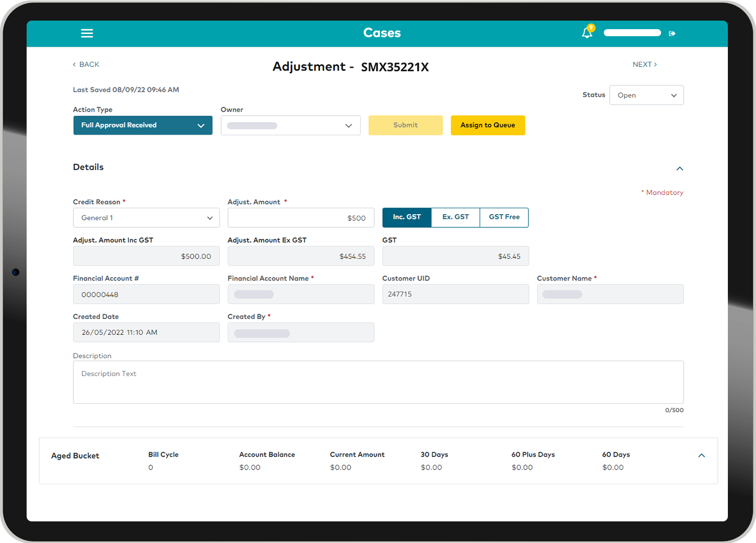Select the Ex. GST option
756x543 pixels.
(x=456, y=217)
